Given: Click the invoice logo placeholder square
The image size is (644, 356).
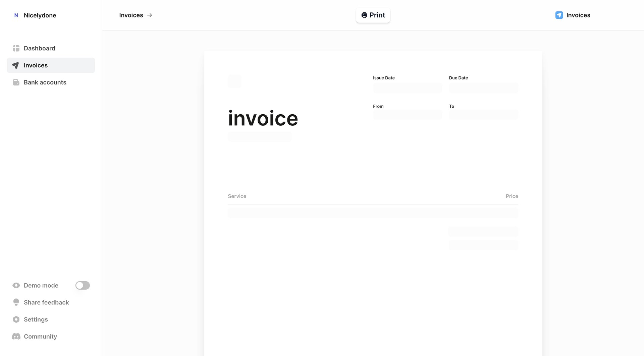Looking at the screenshot, I should pyautogui.click(x=234, y=81).
